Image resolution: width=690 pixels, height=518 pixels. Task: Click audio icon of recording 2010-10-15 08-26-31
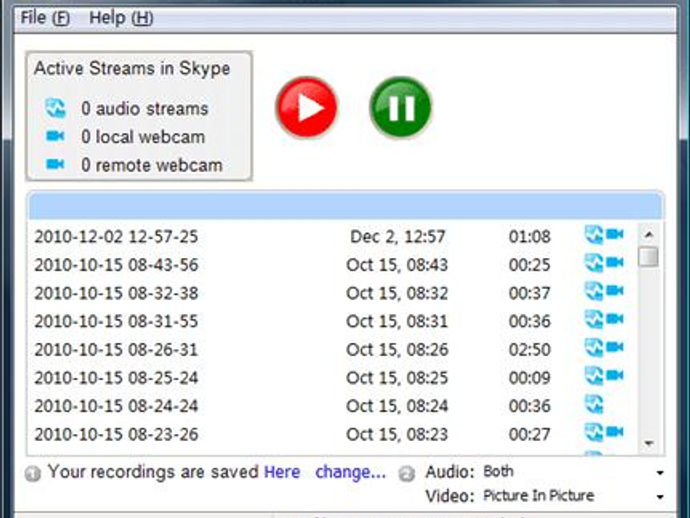594,348
